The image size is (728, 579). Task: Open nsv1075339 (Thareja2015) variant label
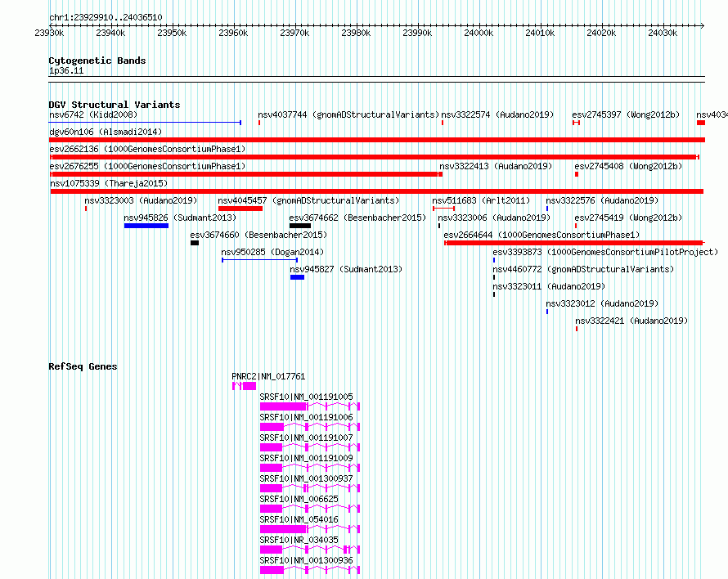tap(109, 183)
